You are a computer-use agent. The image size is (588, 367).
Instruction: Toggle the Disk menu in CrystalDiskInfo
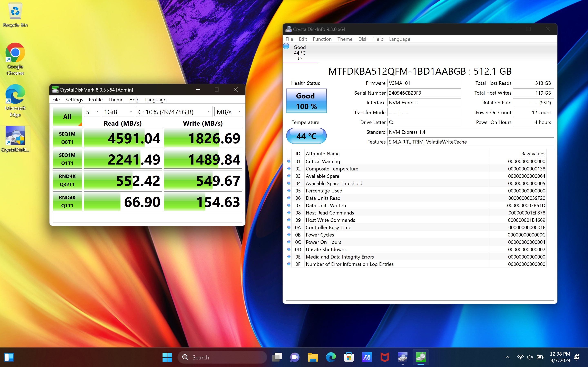pos(363,39)
